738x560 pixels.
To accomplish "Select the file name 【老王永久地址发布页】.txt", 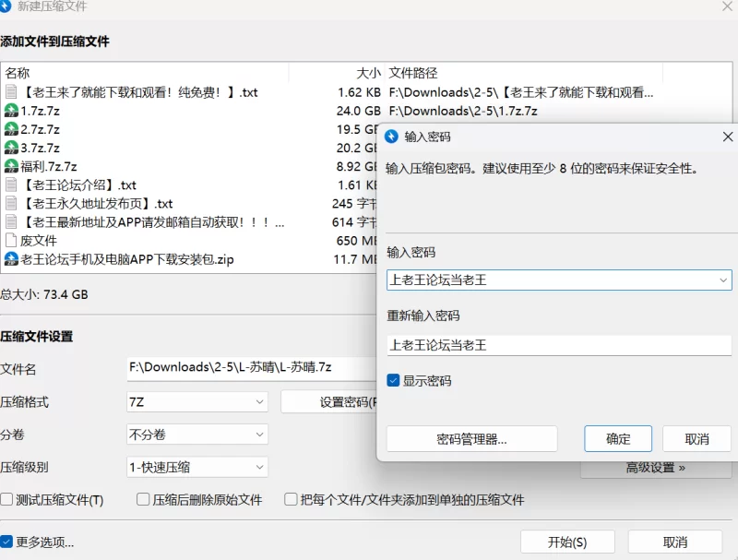I will [97, 203].
